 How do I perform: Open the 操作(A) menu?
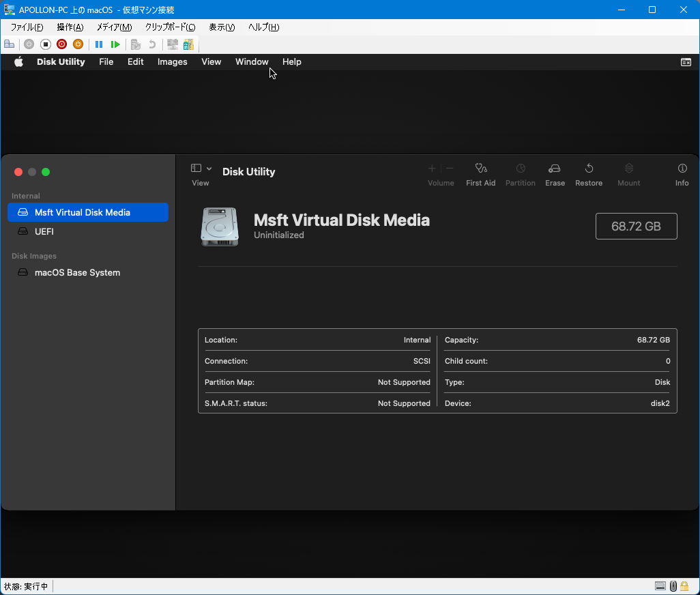(x=70, y=27)
